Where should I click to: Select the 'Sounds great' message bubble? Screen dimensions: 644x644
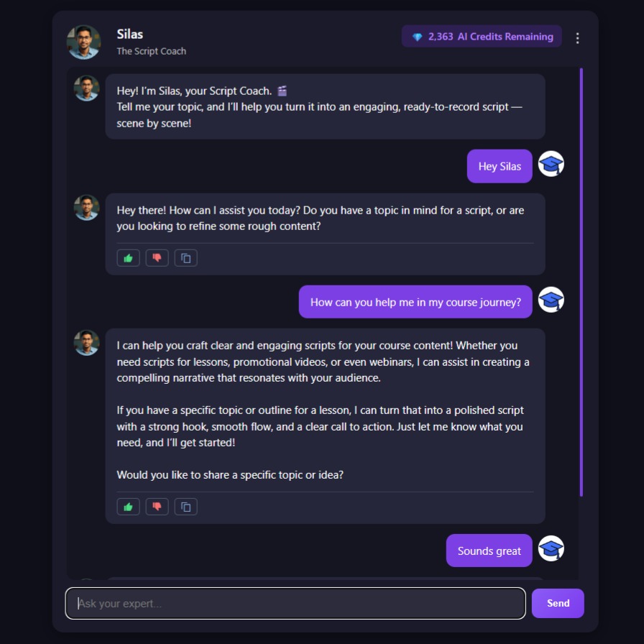[x=489, y=551]
